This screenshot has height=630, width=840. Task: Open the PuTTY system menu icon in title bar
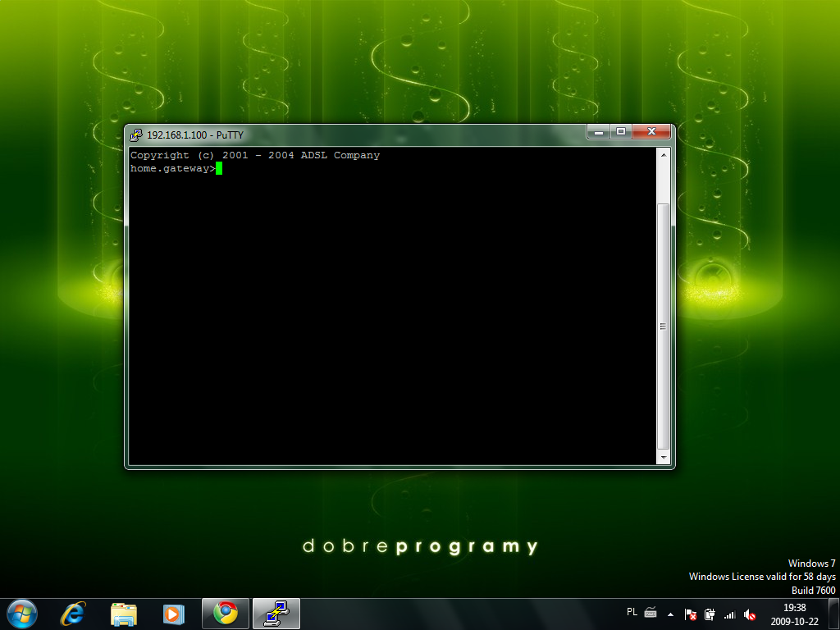click(x=136, y=135)
